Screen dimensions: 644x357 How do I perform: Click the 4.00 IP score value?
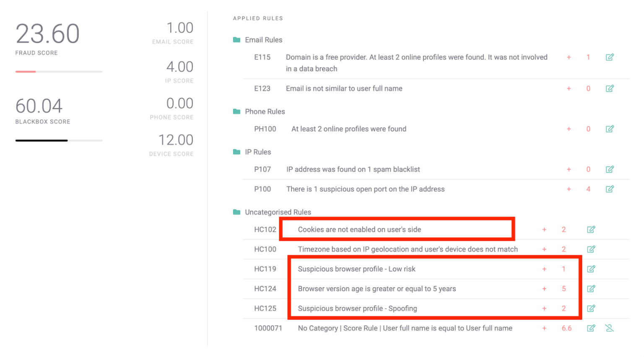point(179,67)
